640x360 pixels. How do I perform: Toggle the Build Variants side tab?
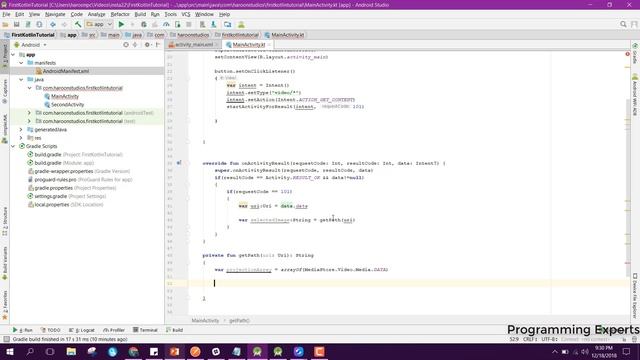click(4, 263)
